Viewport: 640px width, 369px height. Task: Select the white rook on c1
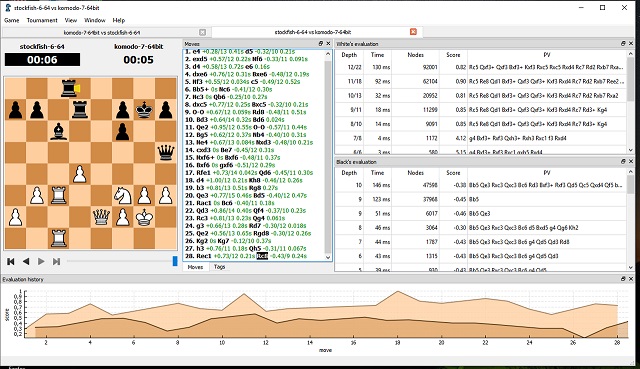58,238
